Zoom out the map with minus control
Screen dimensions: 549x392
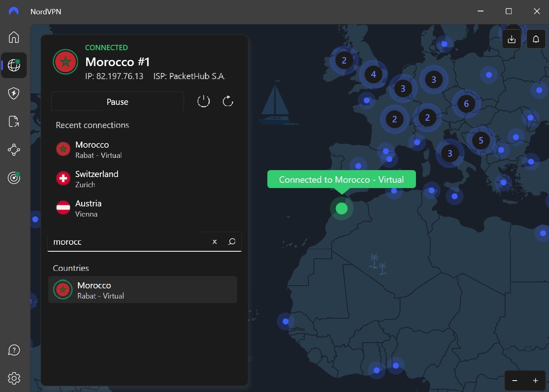click(515, 380)
